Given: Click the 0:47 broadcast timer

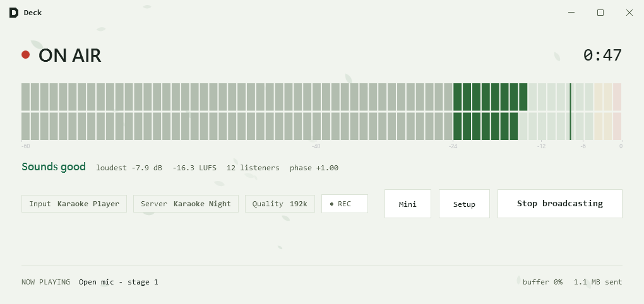Looking at the screenshot, I should click(602, 55).
